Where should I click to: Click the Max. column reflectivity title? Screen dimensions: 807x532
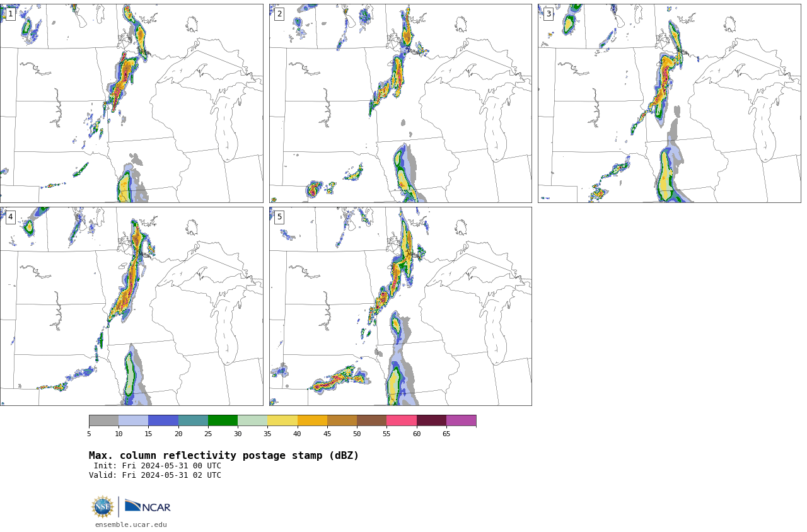tap(224, 456)
